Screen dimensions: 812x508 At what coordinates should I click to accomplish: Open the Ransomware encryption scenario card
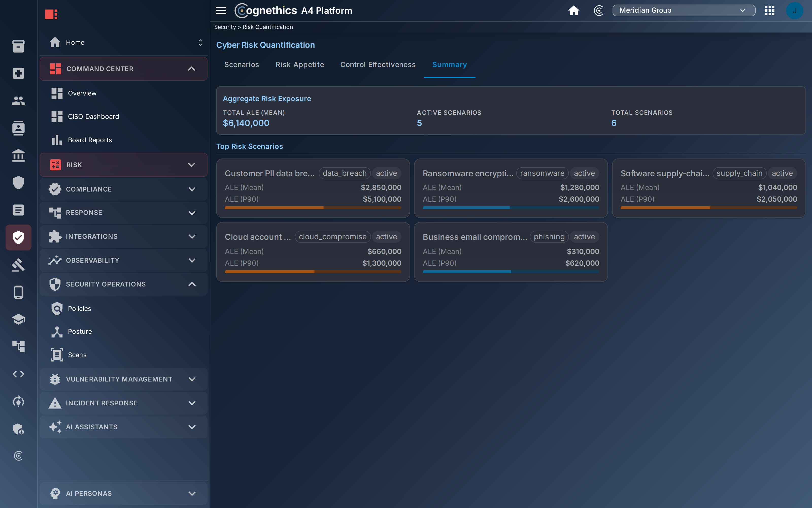click(x=511, y=188)
